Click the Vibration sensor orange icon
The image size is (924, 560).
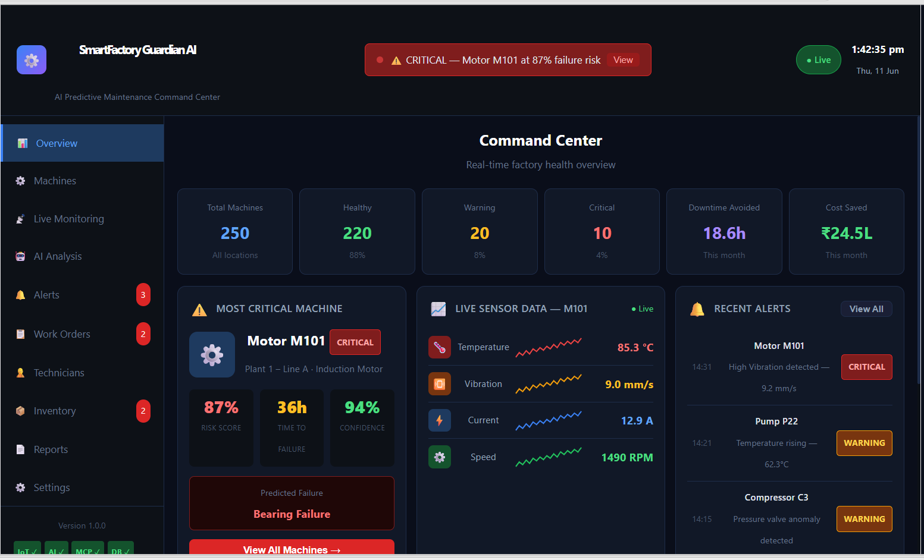pos(440,384)
